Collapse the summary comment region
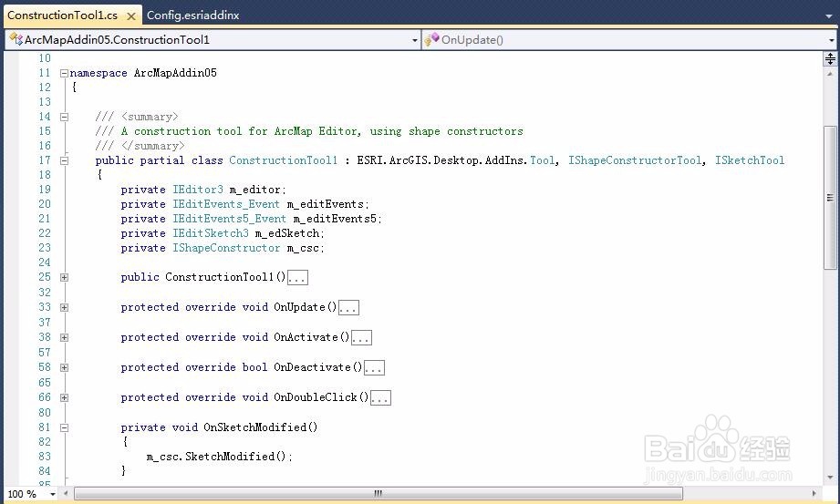The width and height of the screenshot is (840, 504). 64,117
